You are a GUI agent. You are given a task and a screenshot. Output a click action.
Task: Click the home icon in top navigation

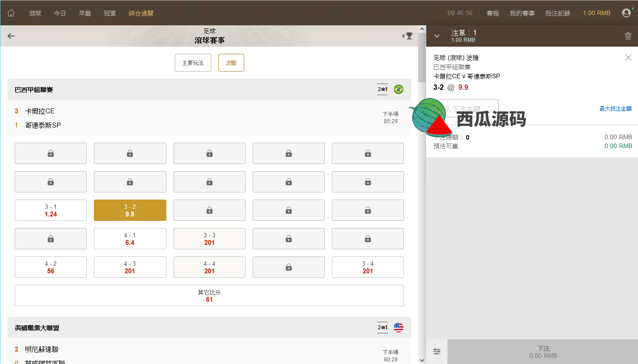pos(11,13)
